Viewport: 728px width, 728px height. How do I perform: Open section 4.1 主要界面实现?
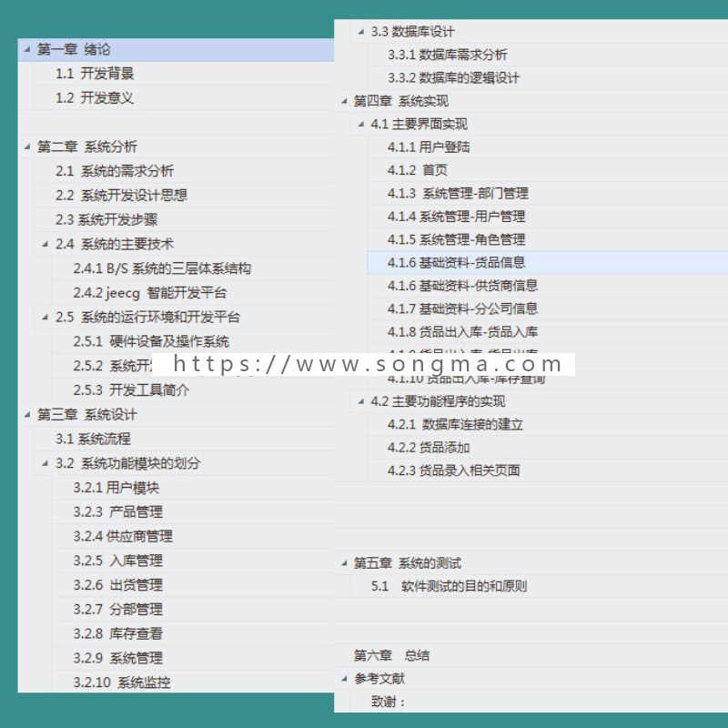(419, 124)
